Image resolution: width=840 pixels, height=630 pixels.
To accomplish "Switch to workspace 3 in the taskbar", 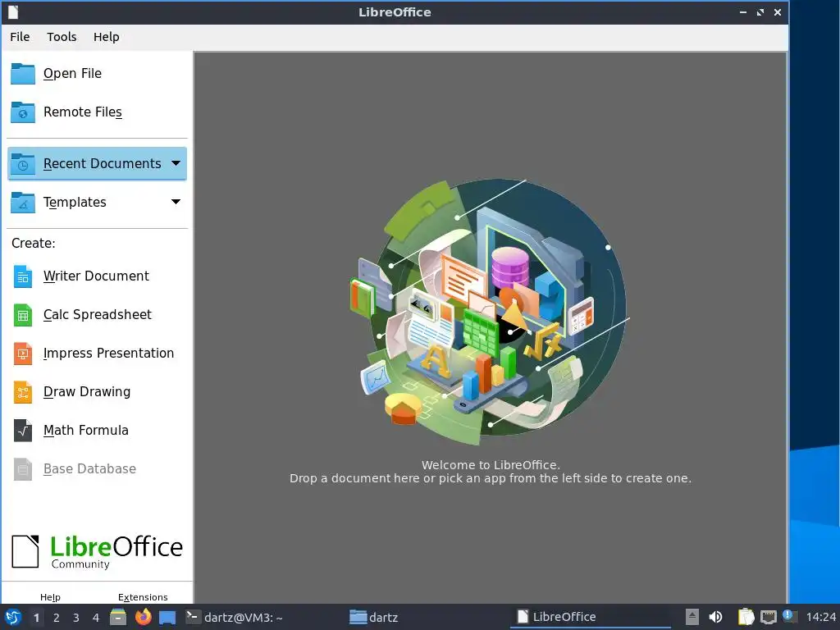I will pos(76,618).
